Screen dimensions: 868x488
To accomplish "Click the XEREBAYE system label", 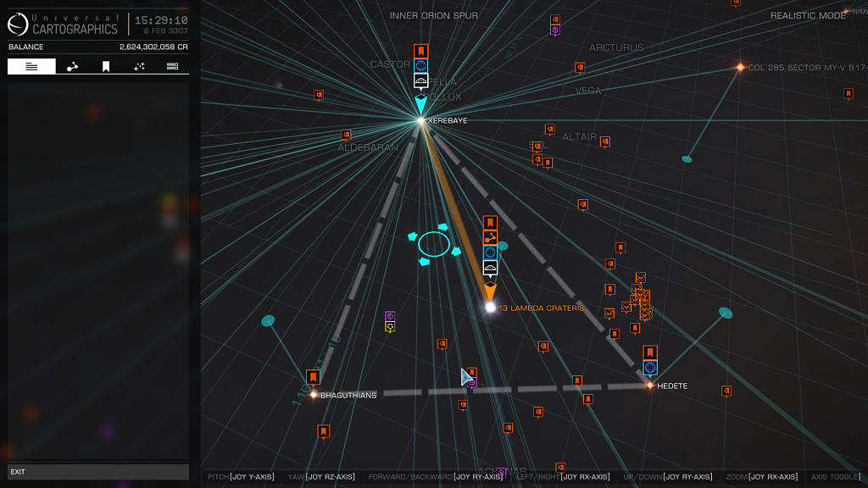I will coord(448,120).
